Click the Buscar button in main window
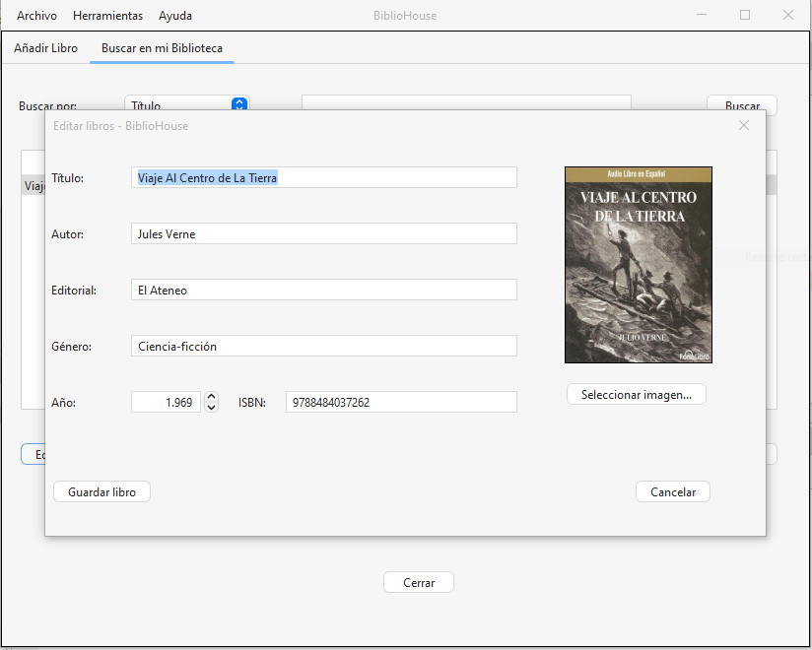 coord(742,103)
